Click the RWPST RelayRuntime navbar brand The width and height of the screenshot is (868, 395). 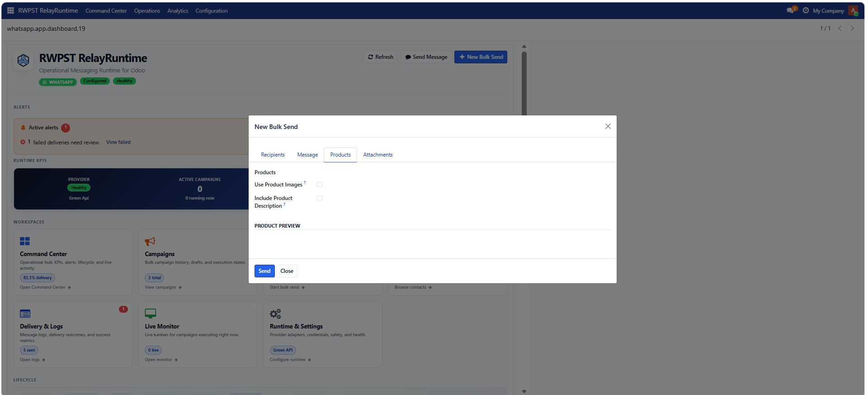48,10
